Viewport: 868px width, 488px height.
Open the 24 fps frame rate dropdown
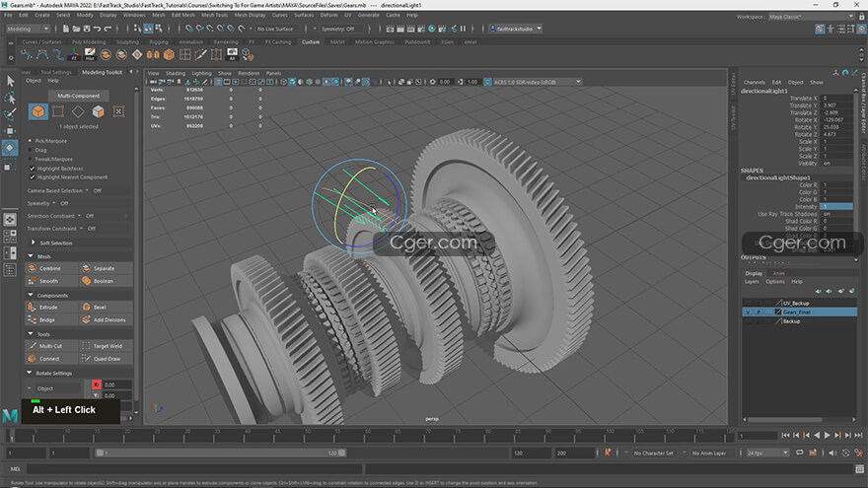pos(767,453)
